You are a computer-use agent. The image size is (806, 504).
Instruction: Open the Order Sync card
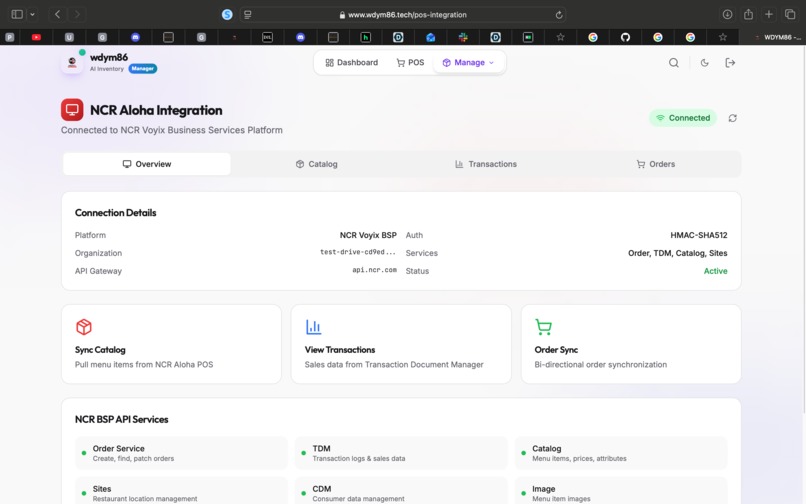point(631,344)
